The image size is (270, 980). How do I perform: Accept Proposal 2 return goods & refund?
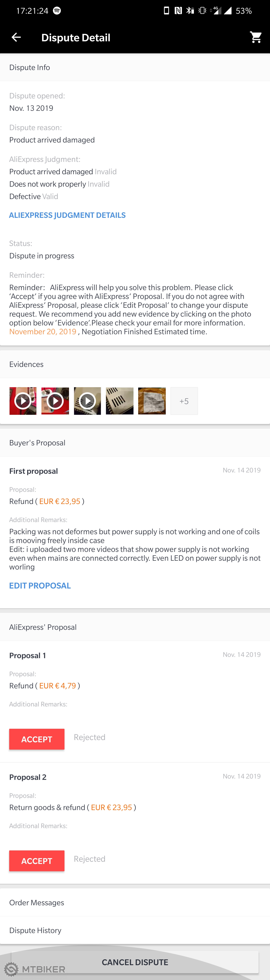pos(37,861)
